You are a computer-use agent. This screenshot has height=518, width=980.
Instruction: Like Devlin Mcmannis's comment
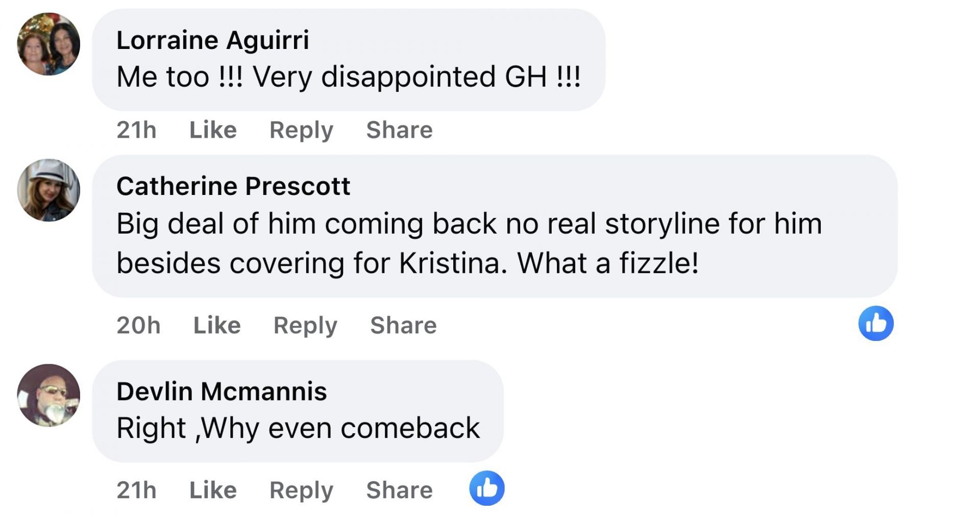pyautogui.click(x=213, y=490)
